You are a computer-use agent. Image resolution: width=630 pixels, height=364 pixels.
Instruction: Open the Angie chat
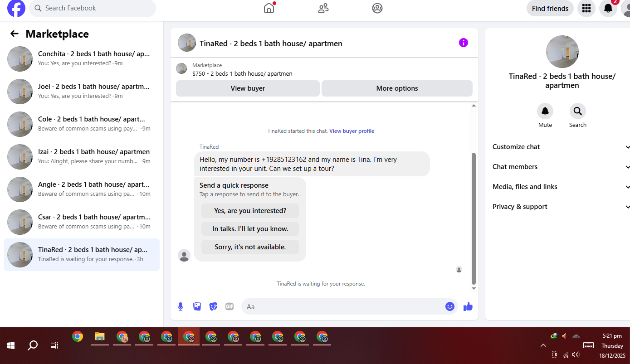[82, 189]
